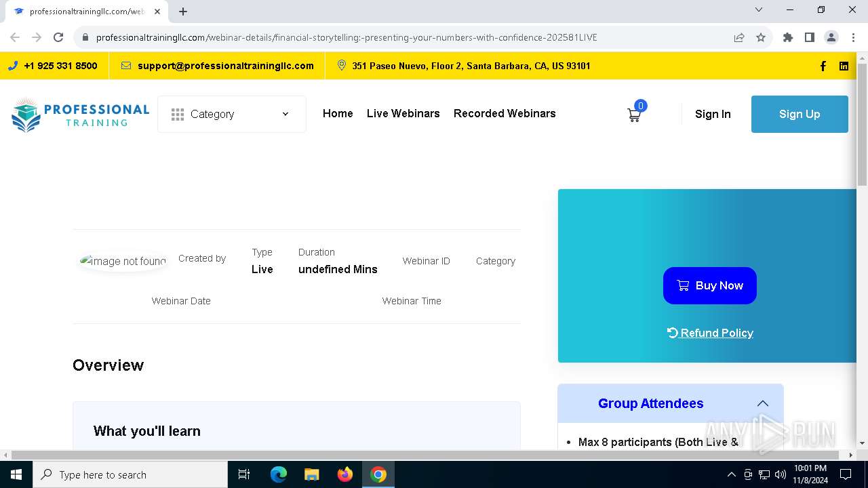Open a new browser tab with plus
The width and height of the screenshot is (868, 488).
pyautogui.click(x=183, y=11)
